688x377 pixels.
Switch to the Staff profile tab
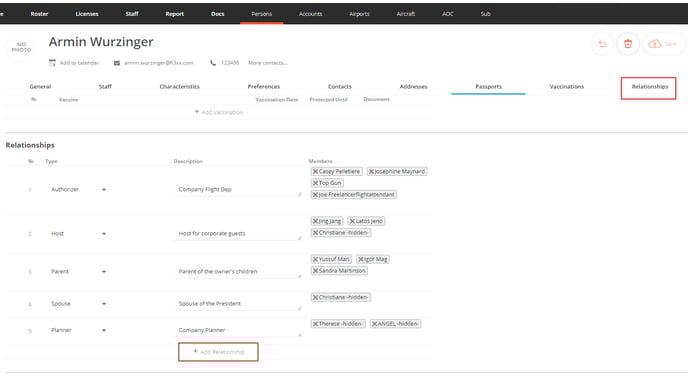105,86
